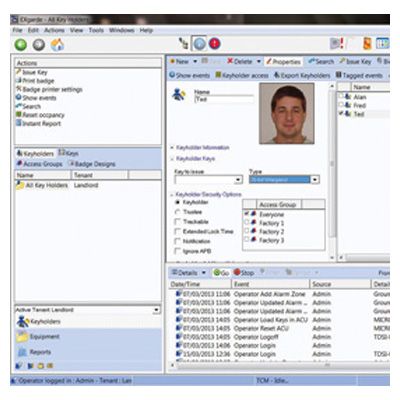Click the network tree toolbar icon
400x400 pixels.
pos(183,44)
